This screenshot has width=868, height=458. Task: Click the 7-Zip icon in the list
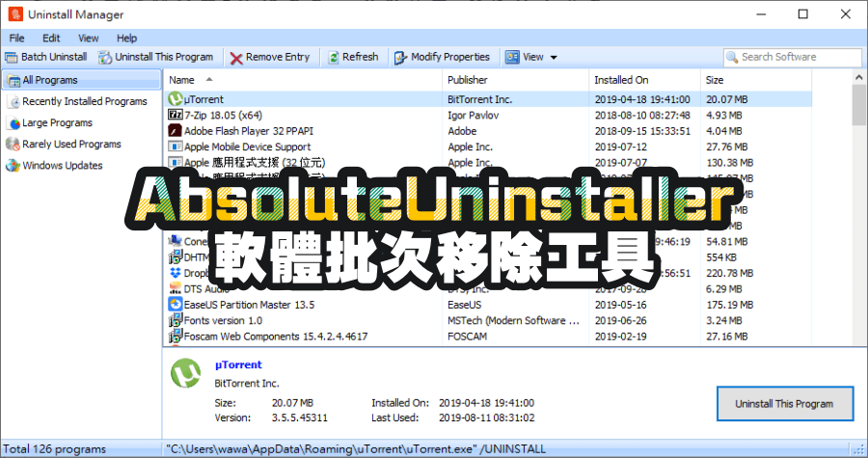click(x=175, y=115)
